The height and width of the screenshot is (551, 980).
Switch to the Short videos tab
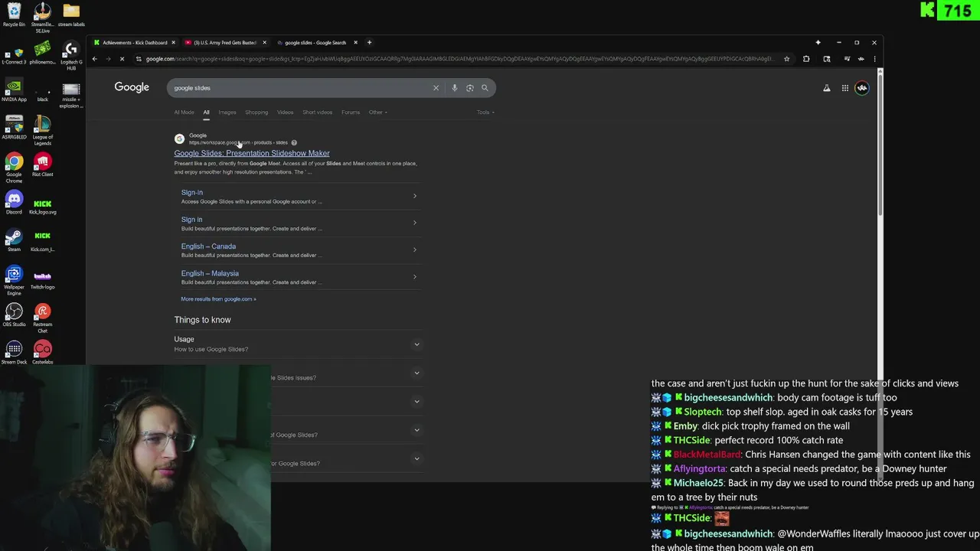pos(317,112)
